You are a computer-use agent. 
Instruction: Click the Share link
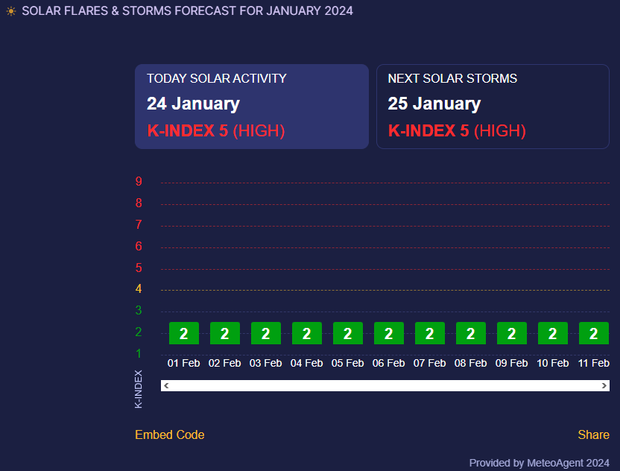[x=593, y=435]
